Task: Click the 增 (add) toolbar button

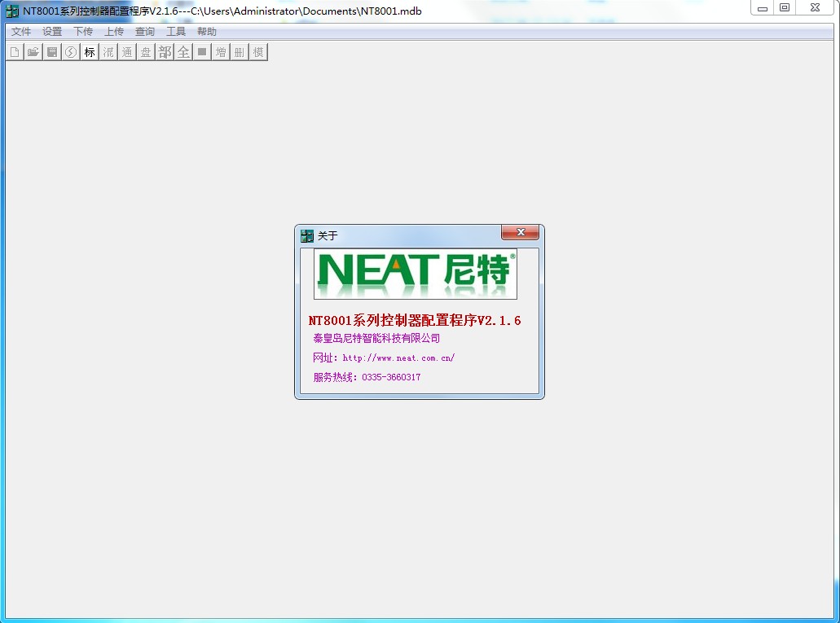Action: (220, 51)
